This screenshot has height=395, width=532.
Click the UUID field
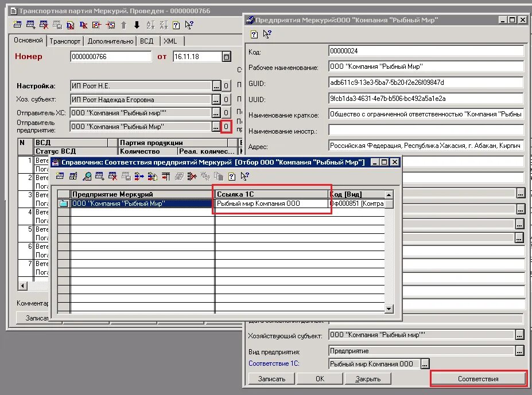tap(426, 99)
